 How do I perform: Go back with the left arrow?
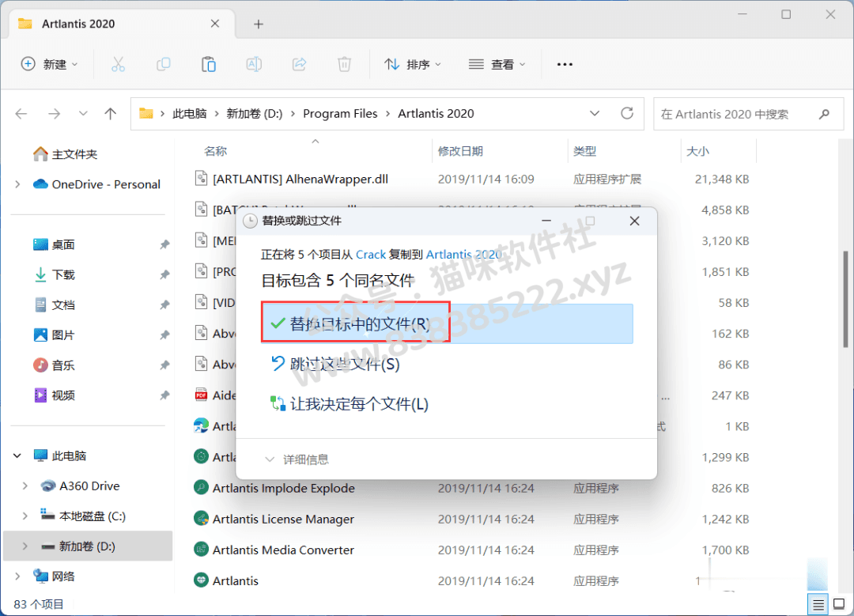[21, 114]
